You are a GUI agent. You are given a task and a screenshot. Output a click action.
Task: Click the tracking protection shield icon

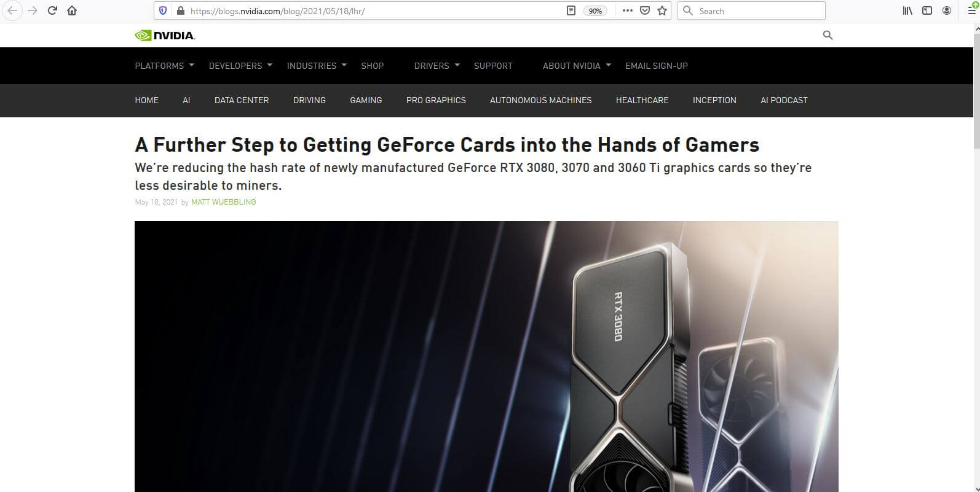(x=163, y=10)
